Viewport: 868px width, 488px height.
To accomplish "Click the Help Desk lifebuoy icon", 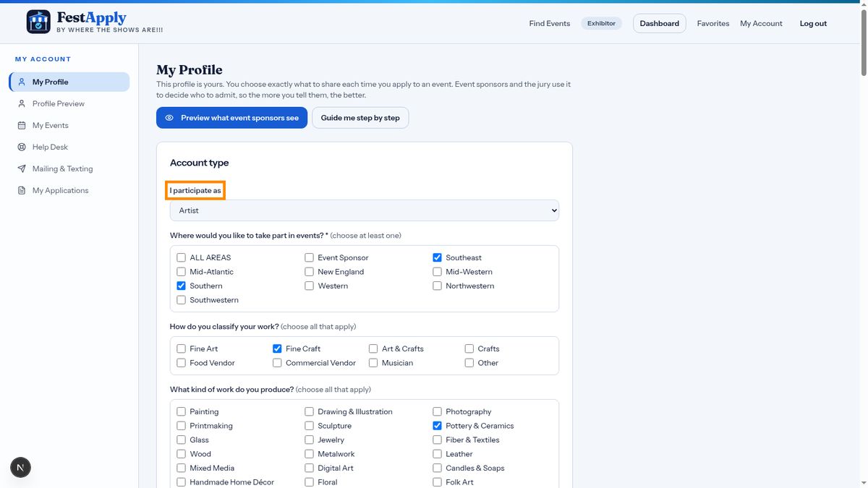I will (22, 147).
